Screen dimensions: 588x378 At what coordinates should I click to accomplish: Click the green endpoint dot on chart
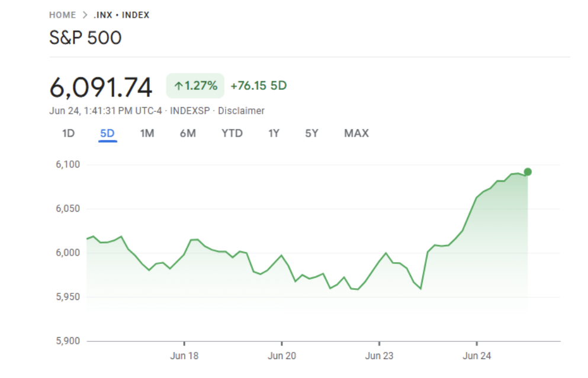(528, 172)
